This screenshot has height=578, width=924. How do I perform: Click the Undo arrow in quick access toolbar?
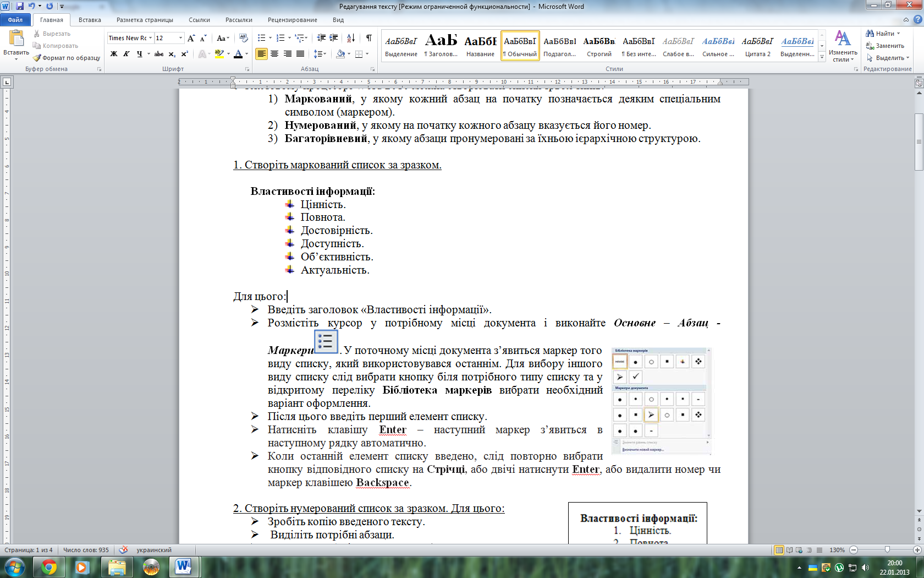click(x=32, y=6)
